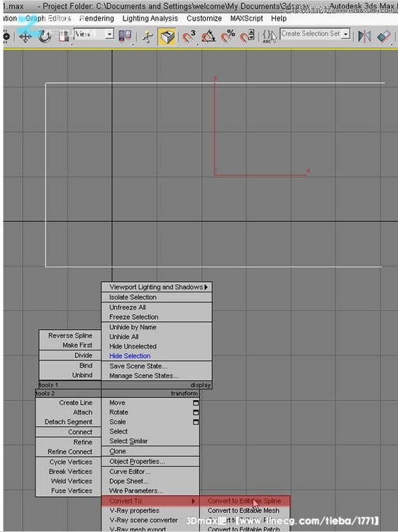Open the Lighting Analysis menu
Screen dimensions: 398x532
click(150, 18)
